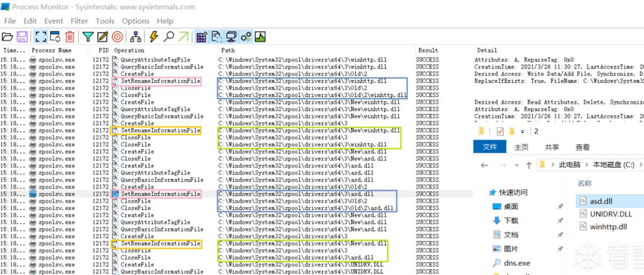
Task: Open the Help menu
Action: [165, 21]
